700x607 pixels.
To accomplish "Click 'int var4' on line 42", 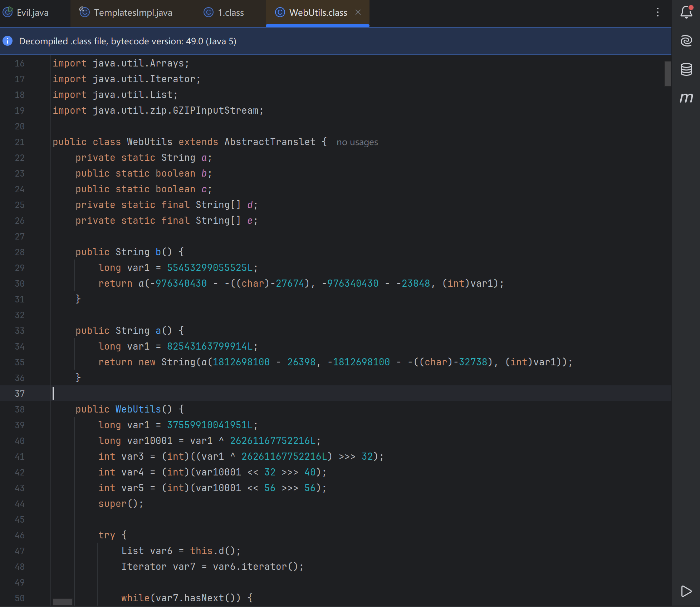I will click(x=121, y=472).
